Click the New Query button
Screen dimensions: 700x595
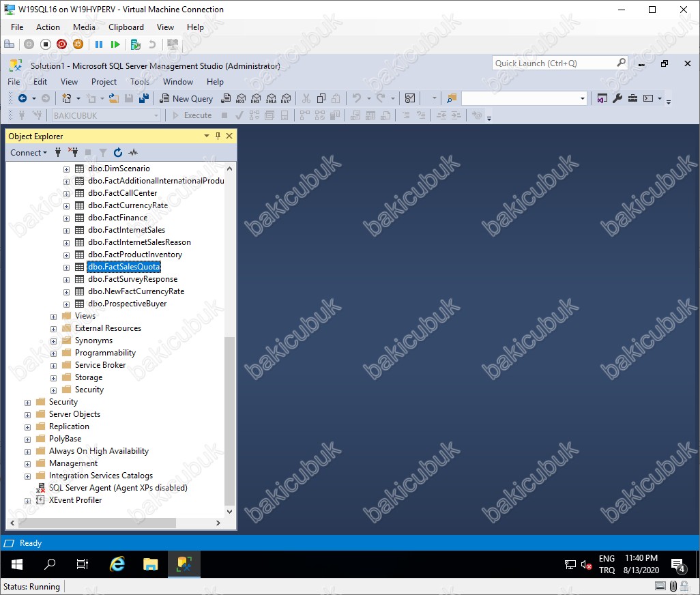[x=187, y=99]
